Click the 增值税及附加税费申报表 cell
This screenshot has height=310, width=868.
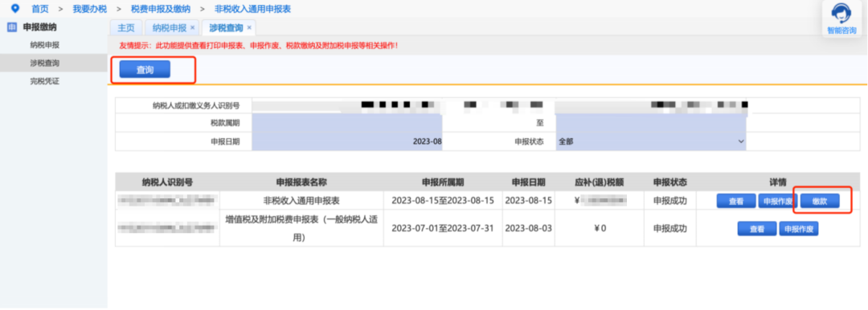[x=301, y=228]
